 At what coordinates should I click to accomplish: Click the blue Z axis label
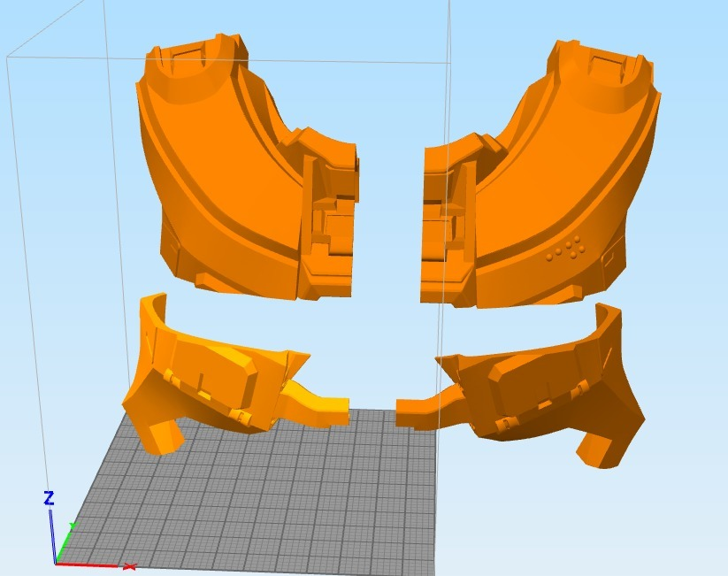coord(48,499)
